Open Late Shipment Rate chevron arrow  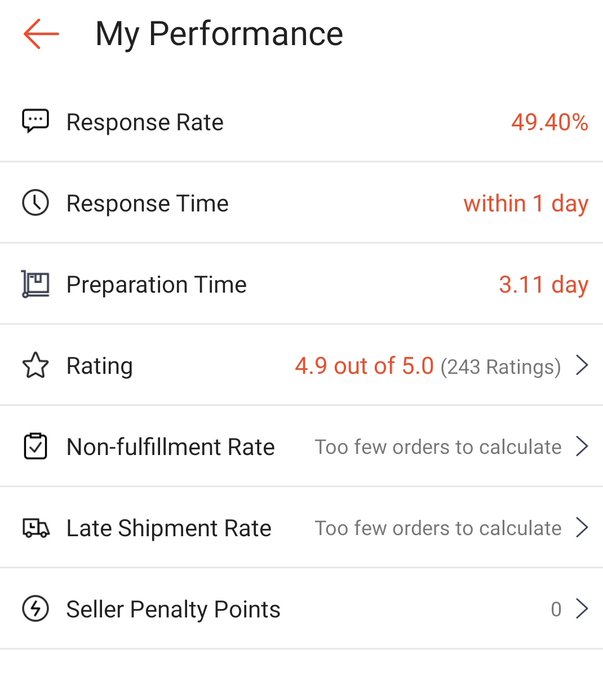[582, 528]
